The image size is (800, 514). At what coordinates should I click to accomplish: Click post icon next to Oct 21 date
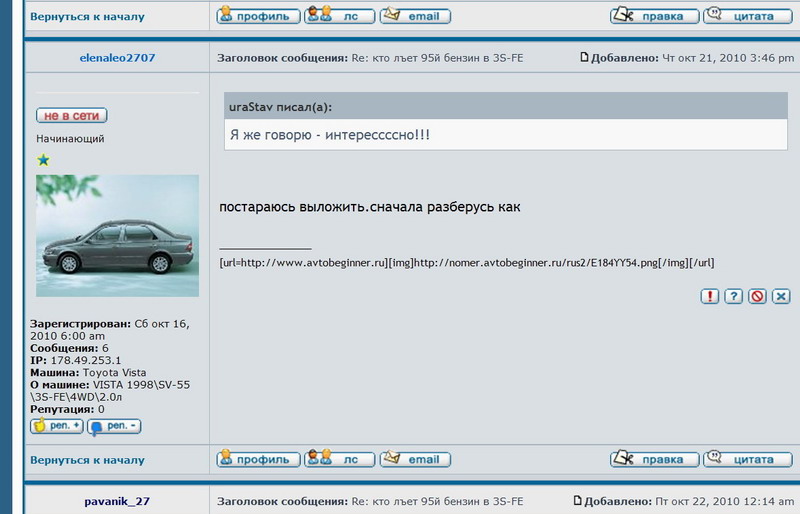click(x=585, y=58)
